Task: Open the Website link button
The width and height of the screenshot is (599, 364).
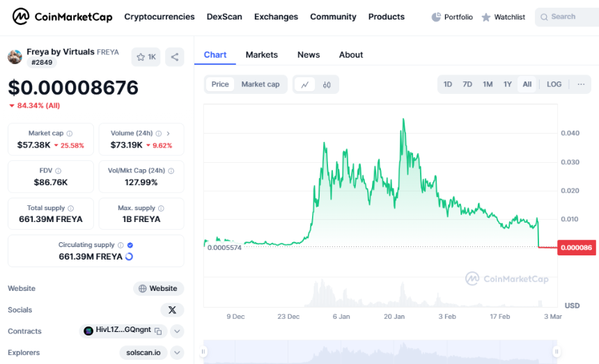Action: [159, 288]
